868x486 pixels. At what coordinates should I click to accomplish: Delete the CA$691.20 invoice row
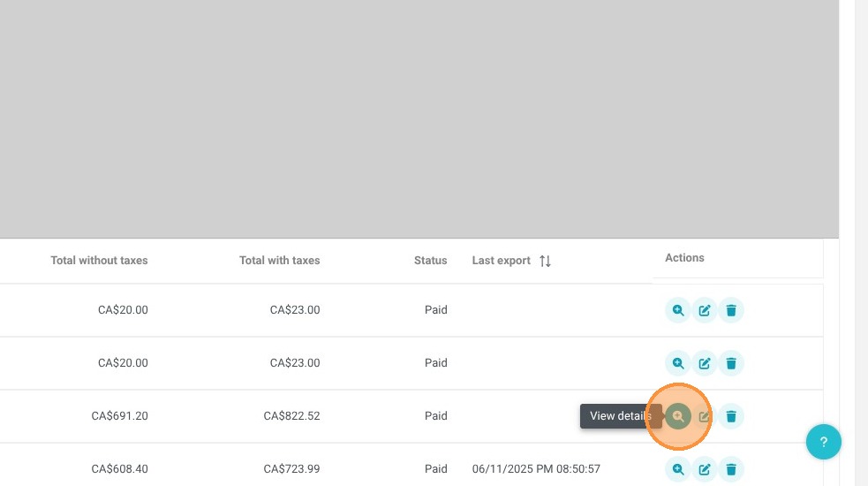[731, 416]
